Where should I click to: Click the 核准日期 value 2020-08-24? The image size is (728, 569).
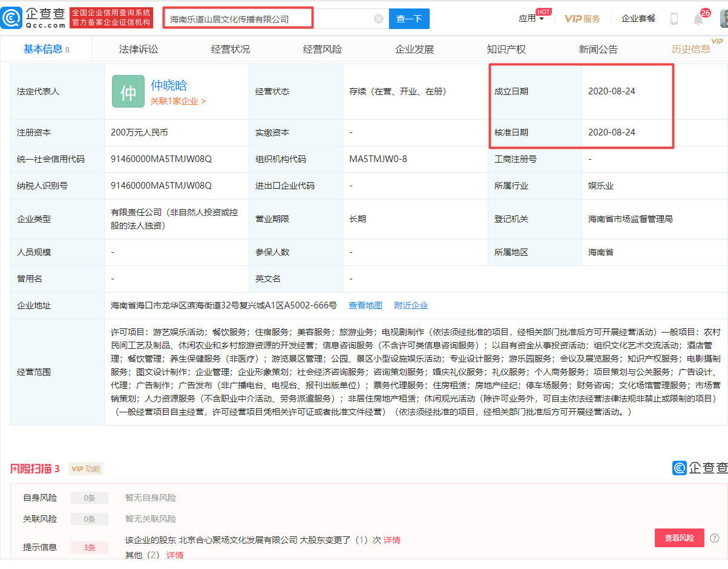coord(612,132)
